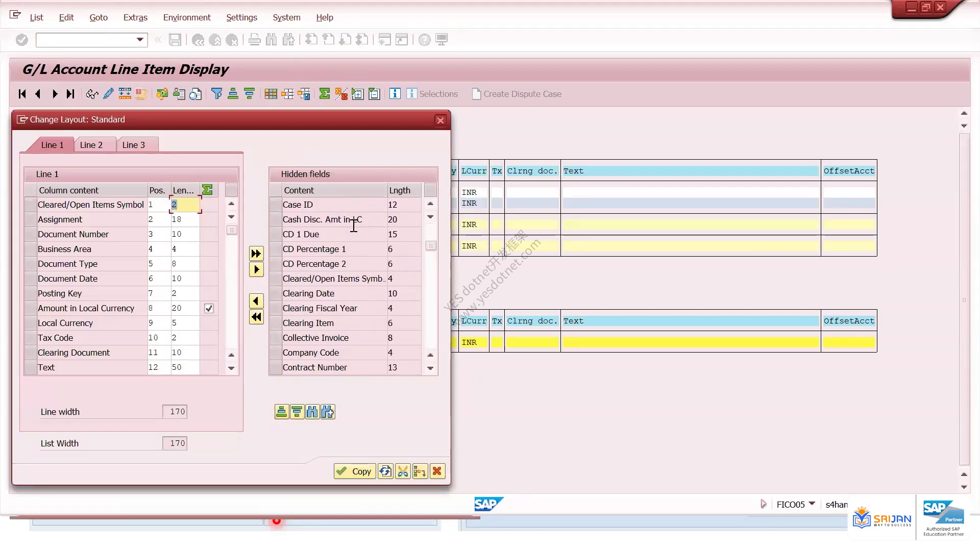Select row marker for Posting Key
This screenshot has width=980, height=551.
31,293
